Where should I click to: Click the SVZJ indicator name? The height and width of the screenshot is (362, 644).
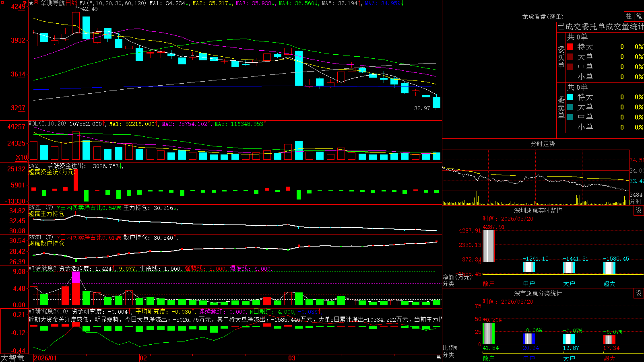[35, 166]
